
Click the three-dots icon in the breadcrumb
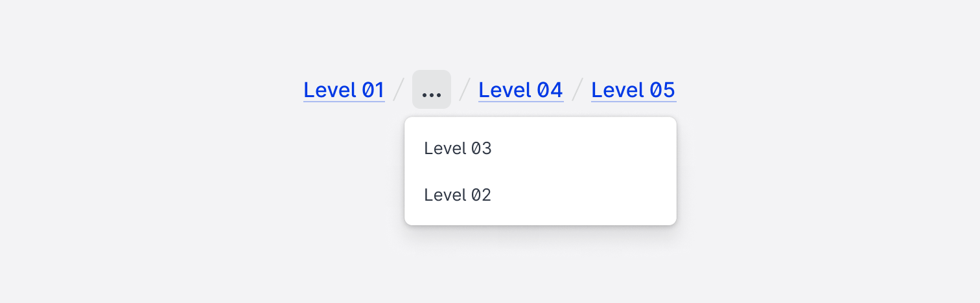(x=431, y=94)
